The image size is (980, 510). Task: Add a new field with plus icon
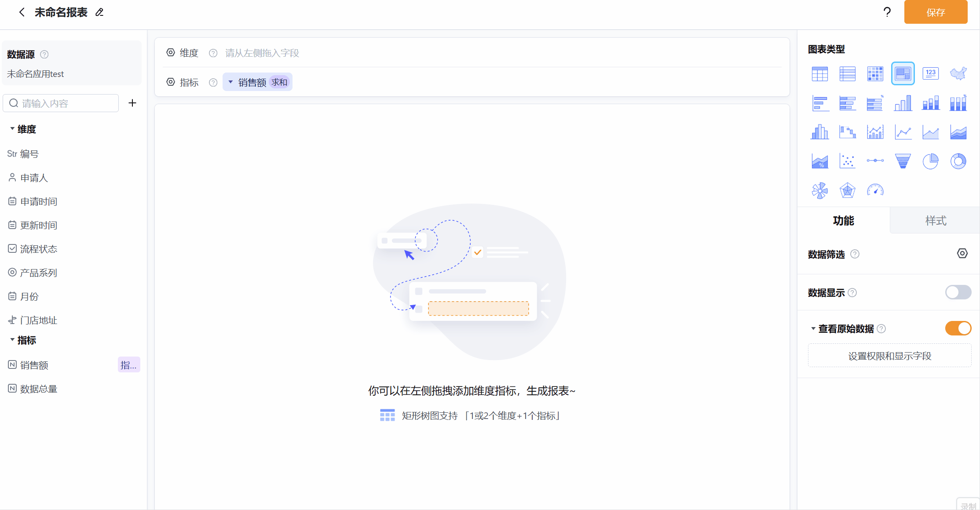click(x=132, y=103)
